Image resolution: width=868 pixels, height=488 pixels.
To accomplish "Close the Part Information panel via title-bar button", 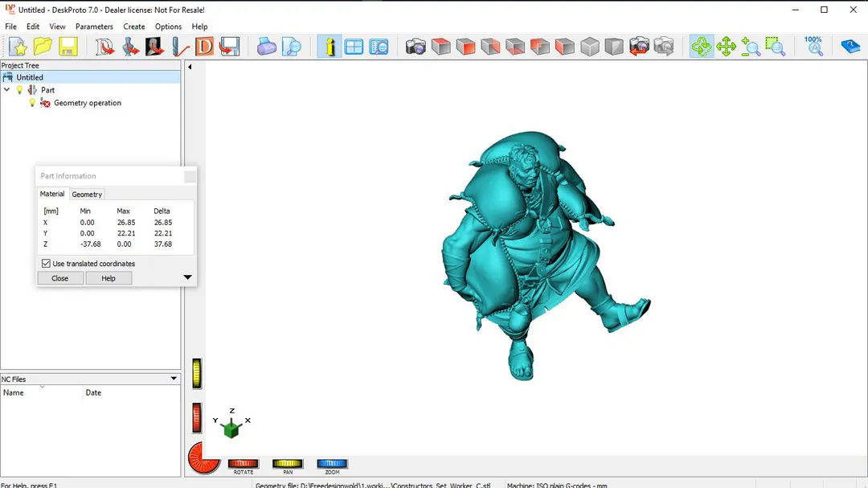I will click(190, 176).
